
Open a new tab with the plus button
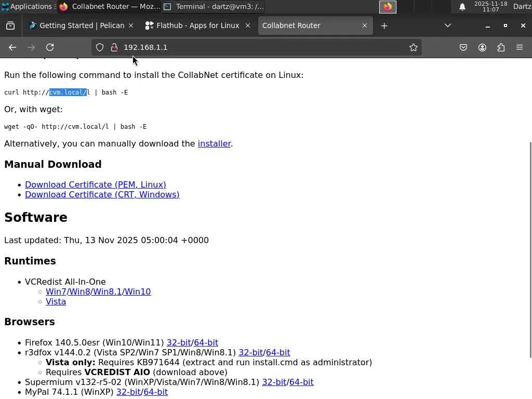[384, 26]
